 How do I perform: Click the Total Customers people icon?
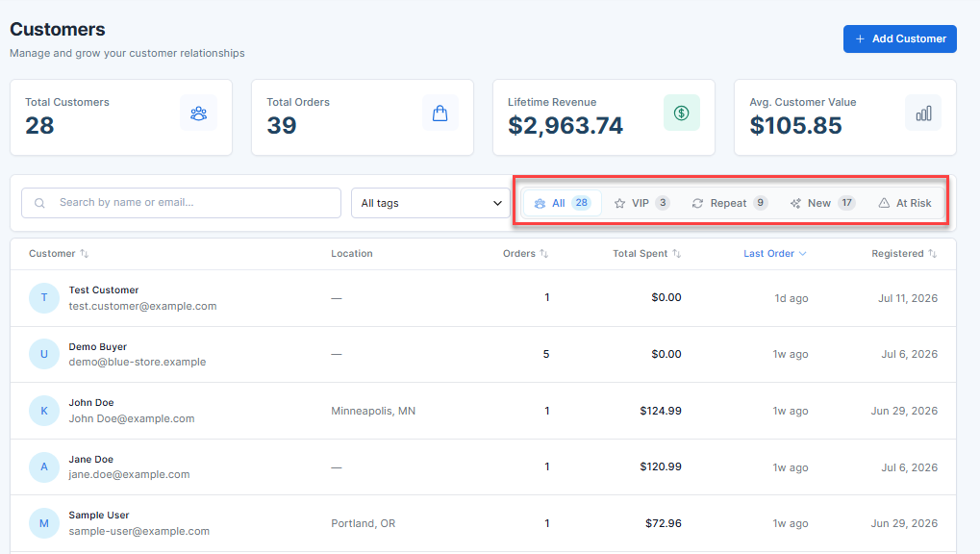[x=199, y=113]
